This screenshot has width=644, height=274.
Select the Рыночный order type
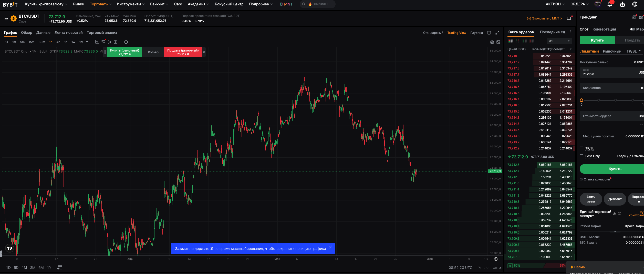pyautogui.click(x=612, y=51)
